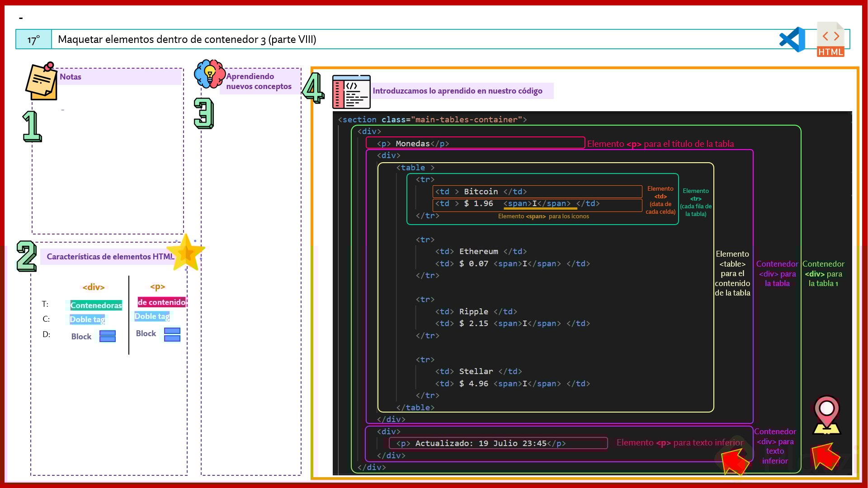Image resolution: width=868 pixels, height=488 pixels.
Task: Click the green "Elemento <tr>" annotation
Action: click(x=696, y=202)
